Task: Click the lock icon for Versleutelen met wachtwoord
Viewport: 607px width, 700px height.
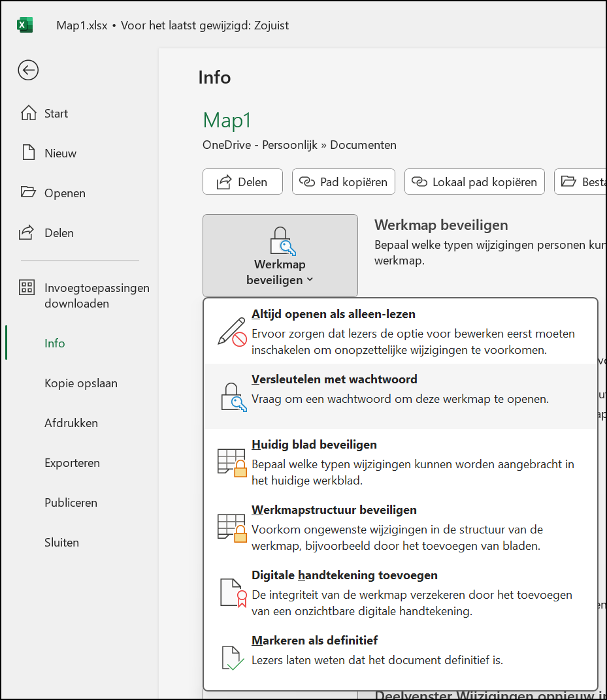Action: click(x=234, y=397)
